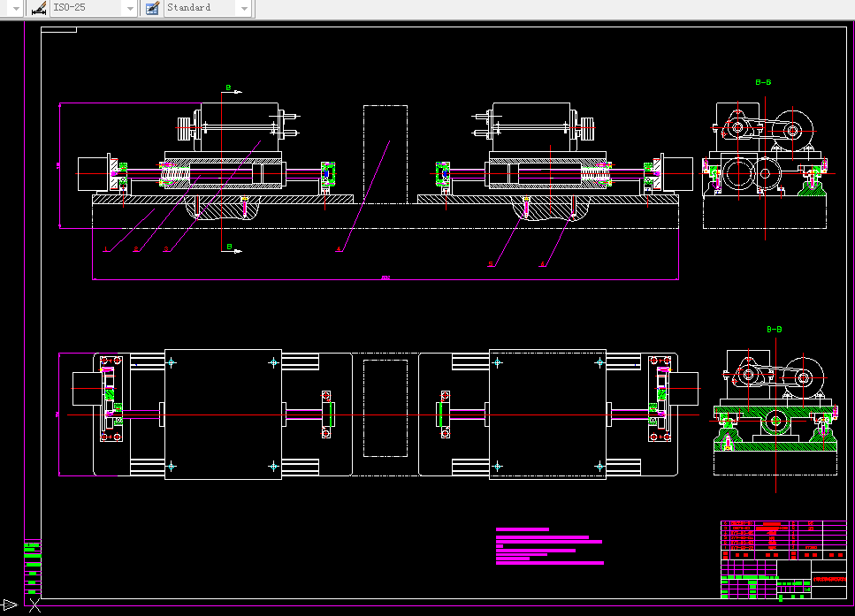Select the bottom green B section mark
This screenshot has height=616, width=855.
[x=229, y=247]
